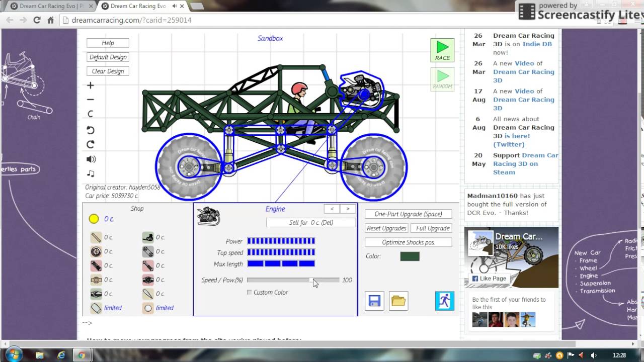Redo the design change

pyautogui.click(x=91, y=144)
